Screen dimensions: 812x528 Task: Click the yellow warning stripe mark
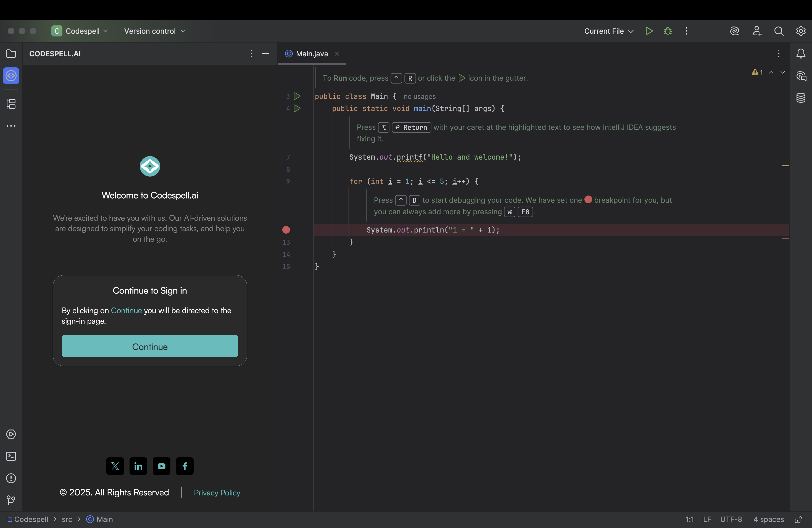[785, 166]
